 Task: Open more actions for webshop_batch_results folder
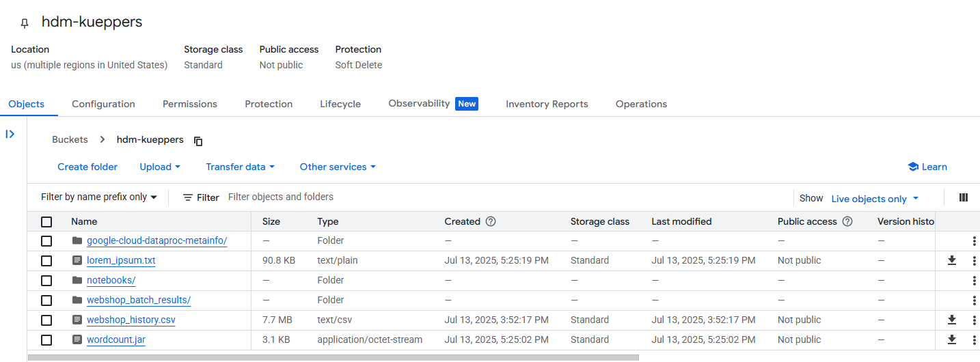(974, 300)
